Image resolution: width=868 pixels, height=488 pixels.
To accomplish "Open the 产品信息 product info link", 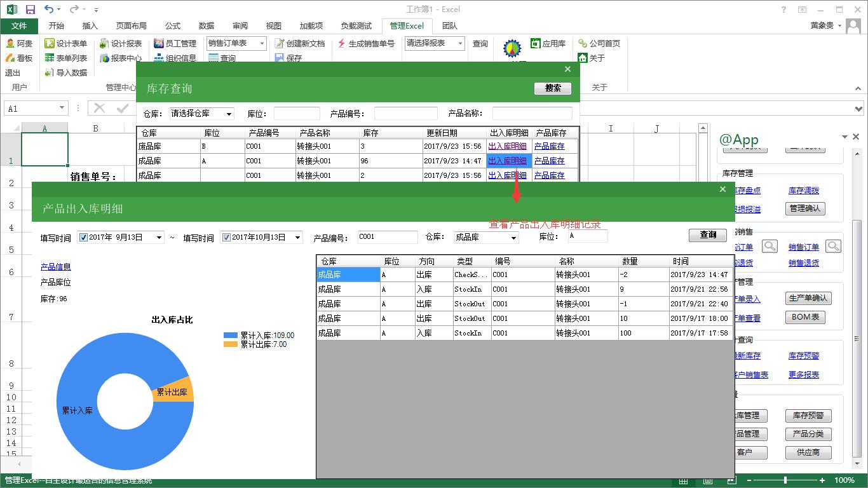I will click(56, 267).
